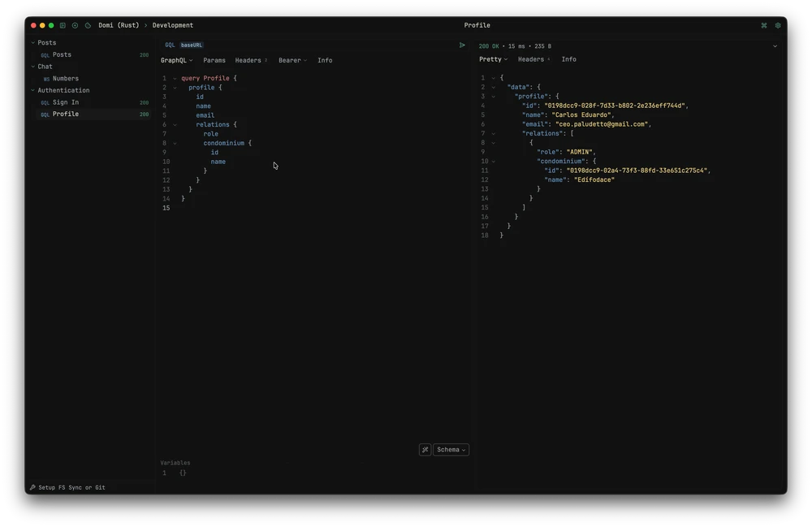Switch to the request Params tab
Image resolution: width=812 pixels, height=527 pixels.
214,61
